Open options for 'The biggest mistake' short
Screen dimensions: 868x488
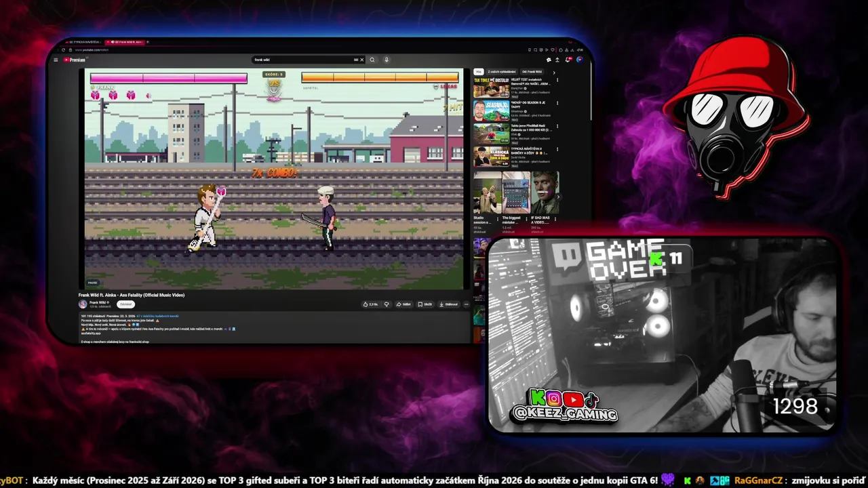(526, 219)
